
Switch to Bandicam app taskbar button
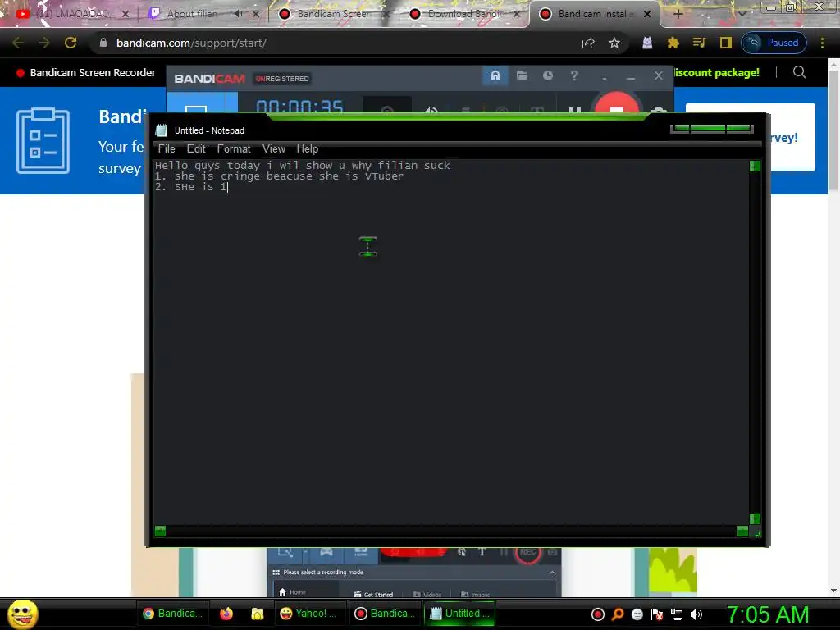(x=386, y=614)
